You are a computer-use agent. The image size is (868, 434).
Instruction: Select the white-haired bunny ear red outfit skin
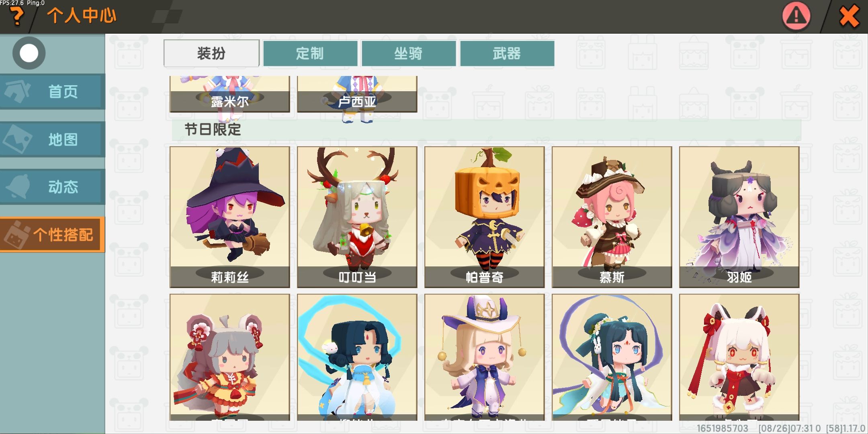point(739,358)
